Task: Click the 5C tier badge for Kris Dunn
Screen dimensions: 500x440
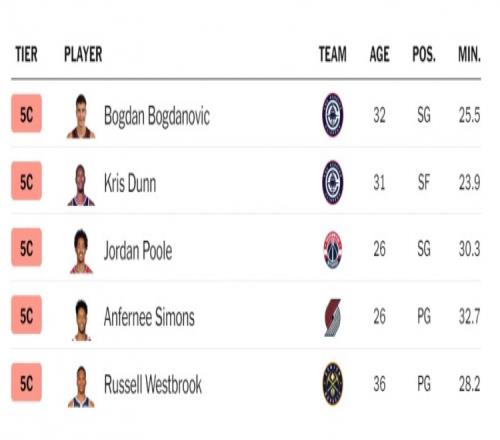Action: (x=27, y=181)
